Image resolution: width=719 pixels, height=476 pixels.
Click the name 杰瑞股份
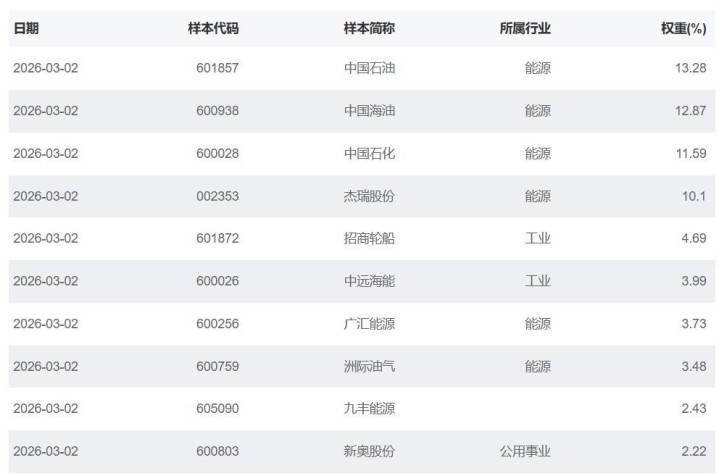369,196
